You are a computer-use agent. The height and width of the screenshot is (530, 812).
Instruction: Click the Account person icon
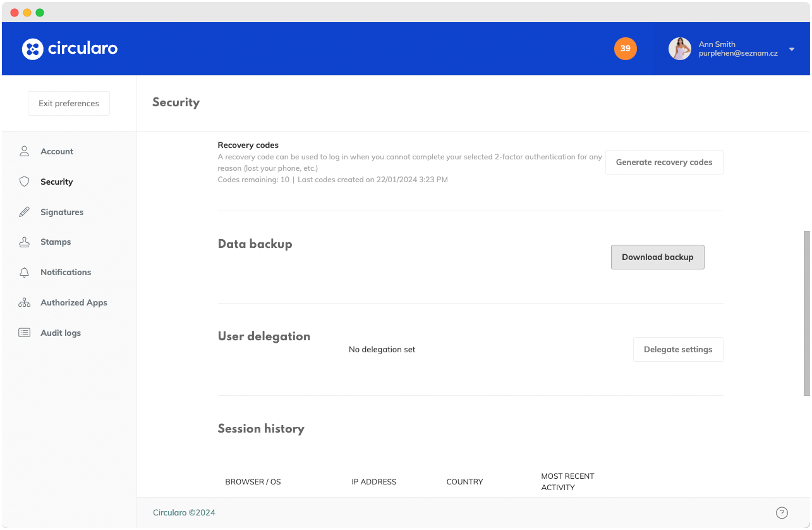click(x=25, y=151)
